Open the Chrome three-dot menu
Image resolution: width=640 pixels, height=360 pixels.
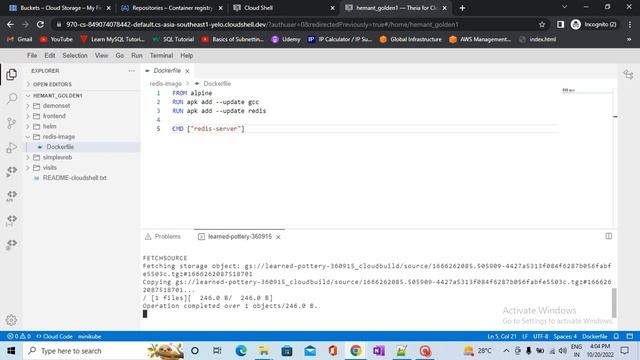(x=630, y=24)
